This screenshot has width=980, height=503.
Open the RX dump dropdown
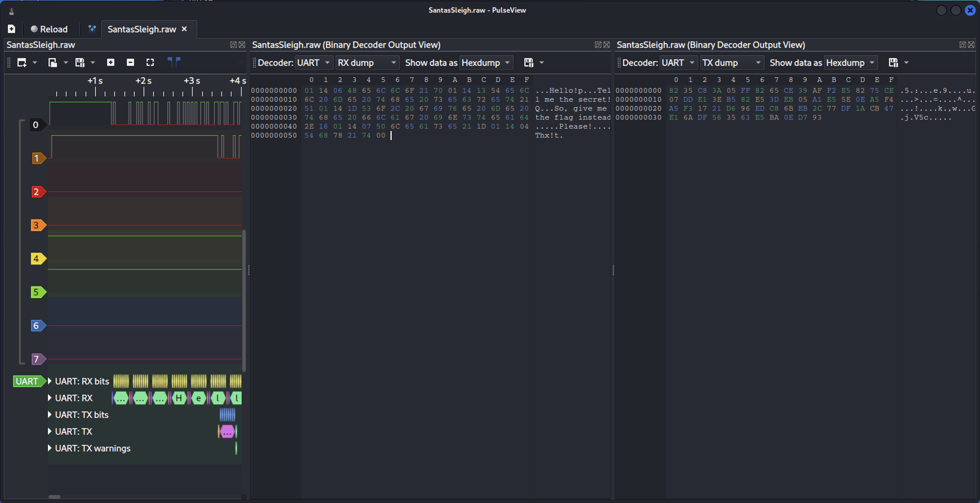click(367, 63)
